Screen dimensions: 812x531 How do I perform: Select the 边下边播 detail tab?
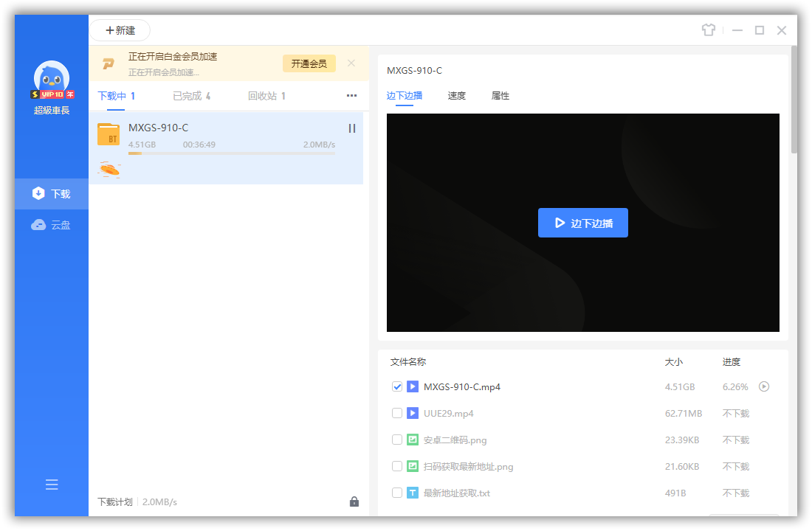pyautogui.click(x=405, y=95)
